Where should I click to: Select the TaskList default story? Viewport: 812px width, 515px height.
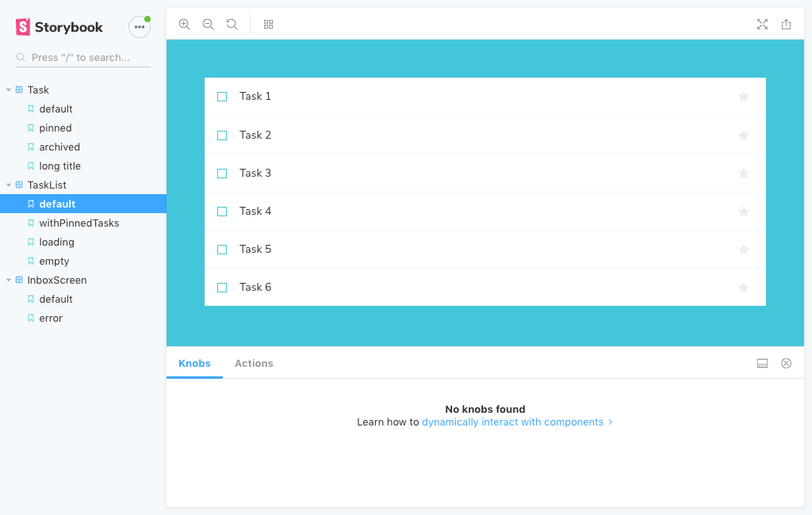point(82,204)
